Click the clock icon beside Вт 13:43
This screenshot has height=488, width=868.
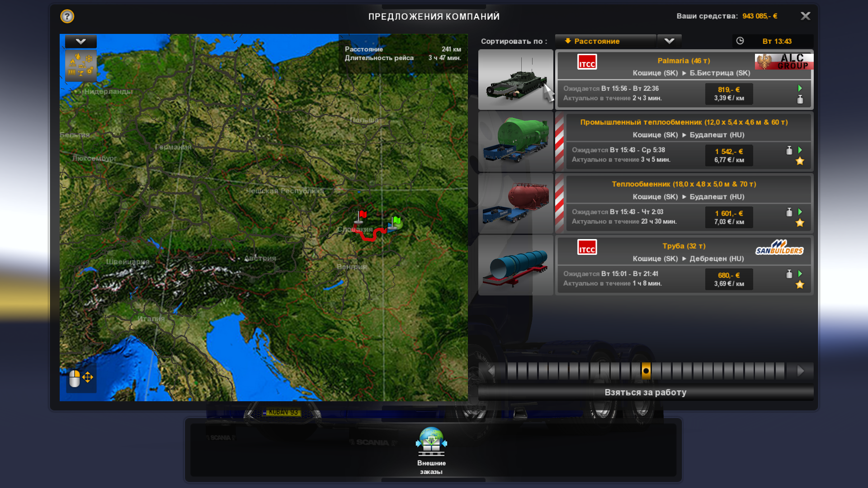tap(740, 41)
